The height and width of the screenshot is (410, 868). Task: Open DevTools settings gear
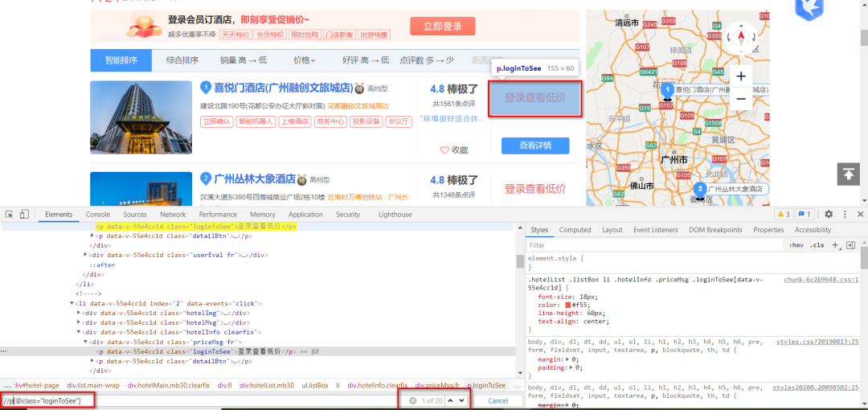click(829, 215)
